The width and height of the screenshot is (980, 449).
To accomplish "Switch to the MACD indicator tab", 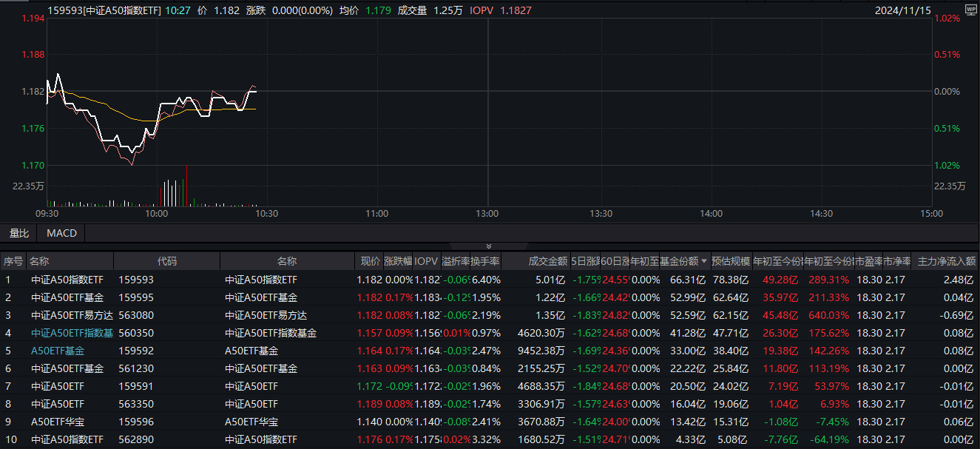I will [x=61, y=233].
